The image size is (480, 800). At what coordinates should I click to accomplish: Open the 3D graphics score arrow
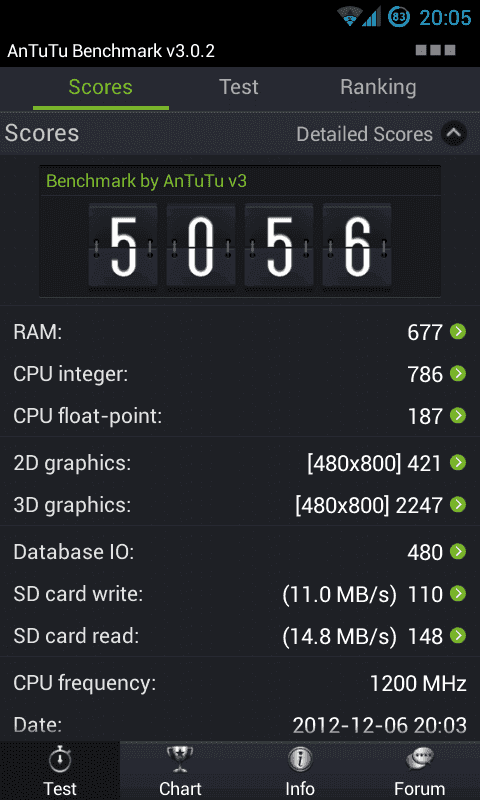[458, 505]
